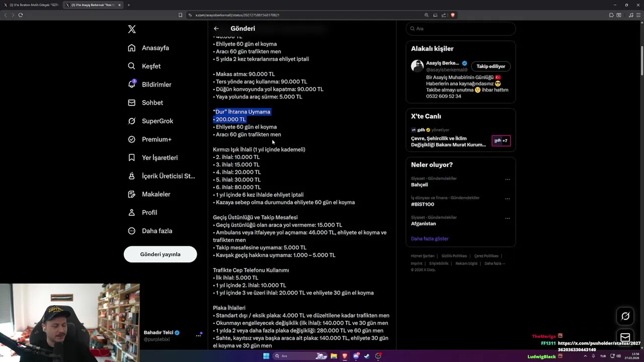Click the Ara search field on X
644x362 pixels.
point(461,29)
